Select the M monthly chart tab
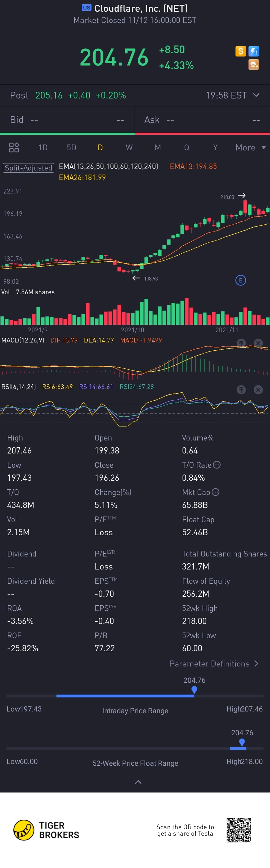Image resolution: width=270 pixels, height=868 pixels. [x=158, y=147]
